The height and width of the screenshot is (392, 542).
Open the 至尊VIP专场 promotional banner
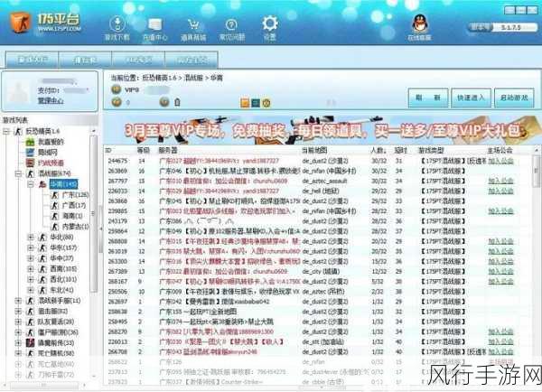(x=322, y=130)
